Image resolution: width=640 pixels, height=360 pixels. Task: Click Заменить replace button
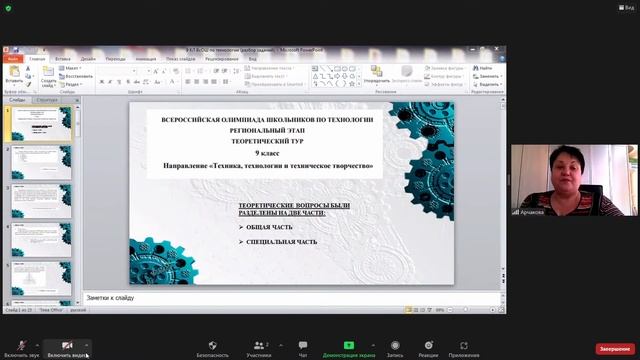pyautogui.click(x=488, y=76)
